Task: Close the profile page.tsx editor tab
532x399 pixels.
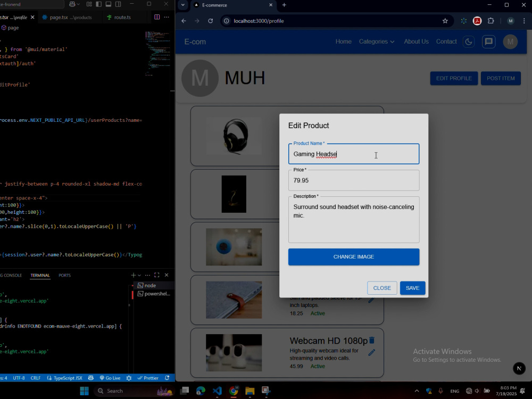Action: click(x=32, y=17)
